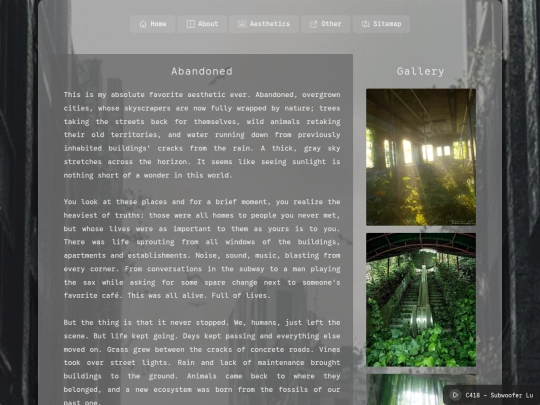The width and height of the screenshot is (540, 405).
Task: Open the Sitemap page label
Action: 387,24
